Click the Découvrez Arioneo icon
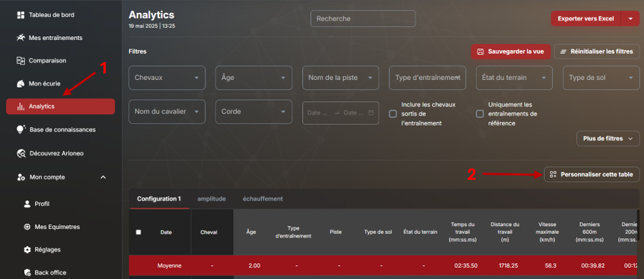 point(21,153)
